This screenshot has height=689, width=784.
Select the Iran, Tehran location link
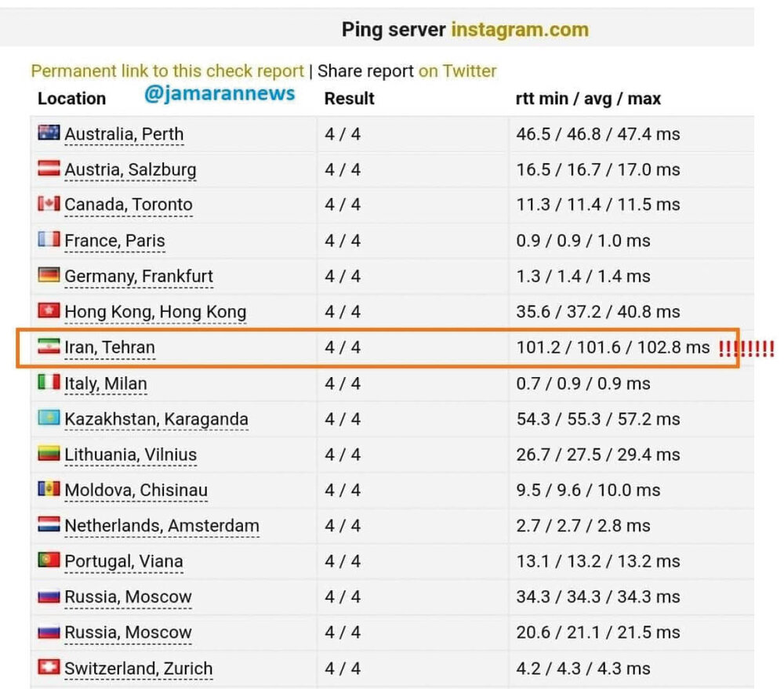tap(110, 348)
